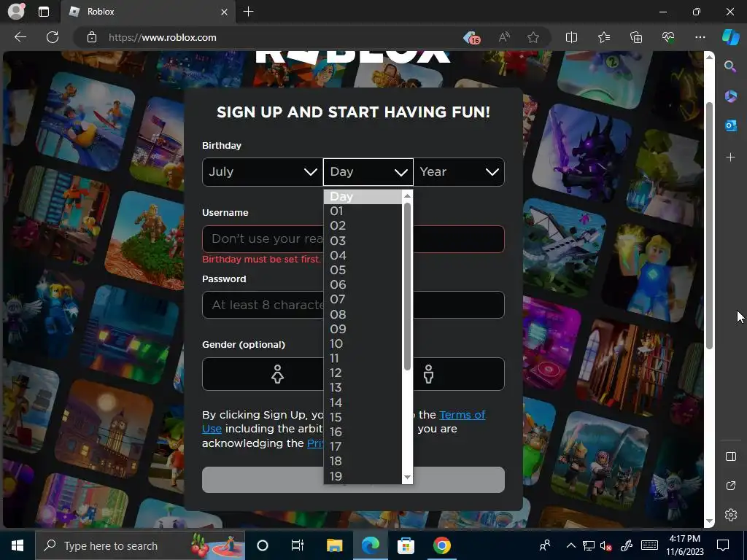Open Browser essentials heart icon
The height and width of the screenshot is (560, 747).
pyautogui.click(x=668, y=37)
